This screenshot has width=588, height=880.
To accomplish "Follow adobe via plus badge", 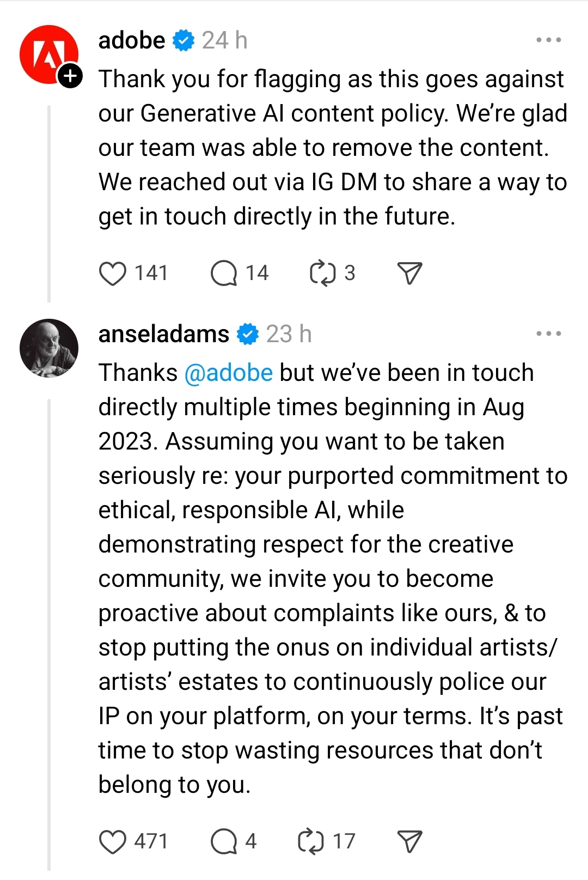I will pos(71,76).
